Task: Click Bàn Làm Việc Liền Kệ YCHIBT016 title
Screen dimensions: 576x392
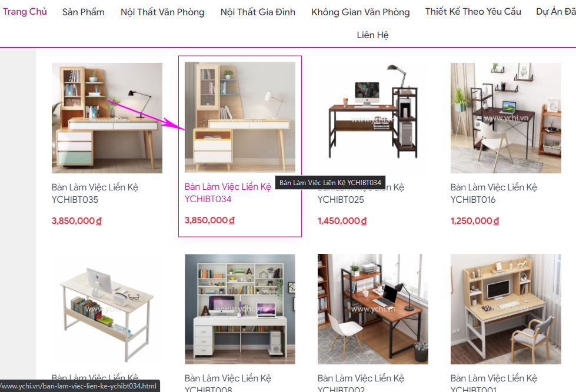Action: [494, 193]
